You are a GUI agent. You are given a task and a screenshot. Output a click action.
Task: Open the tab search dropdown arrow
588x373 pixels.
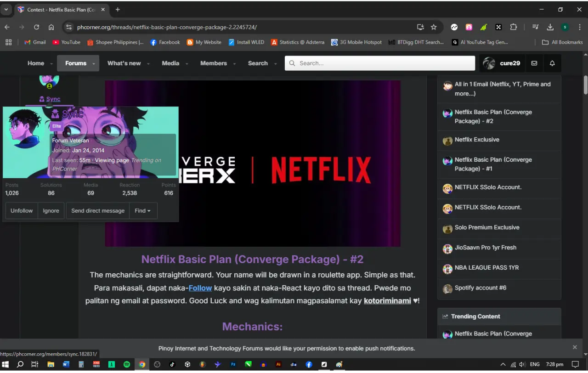tap(6, 9)
